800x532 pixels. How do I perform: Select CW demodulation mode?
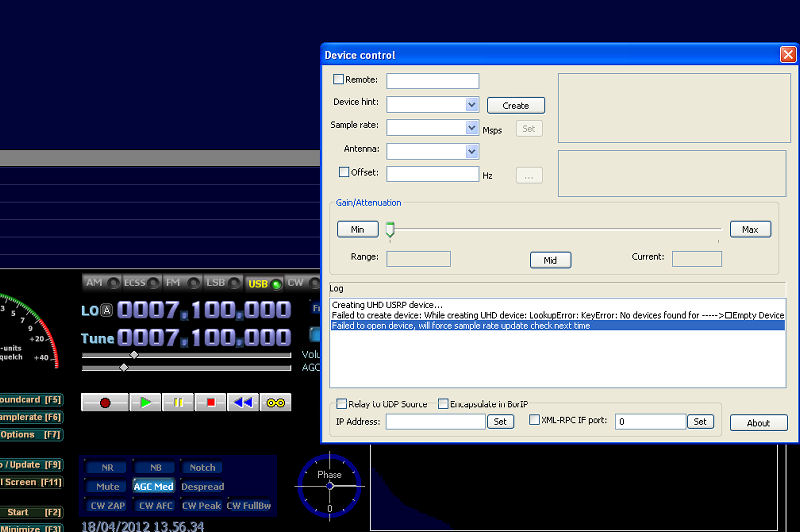(303, 283)
